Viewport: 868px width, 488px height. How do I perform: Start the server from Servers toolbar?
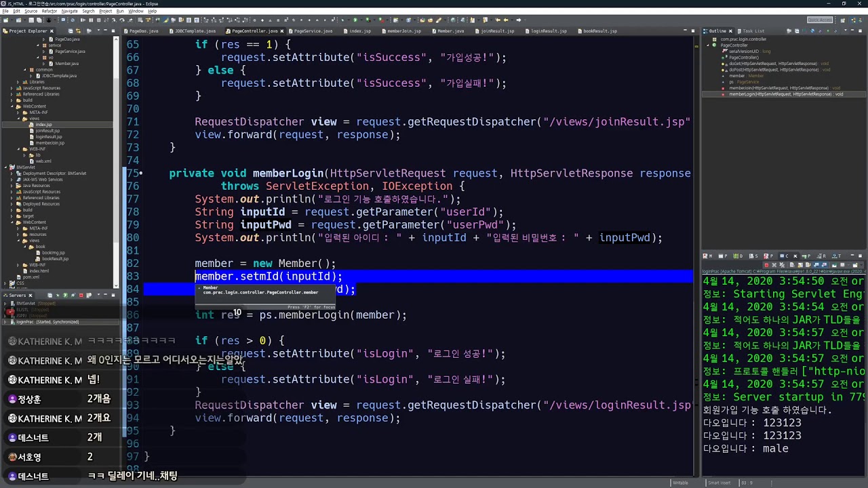[66, 296]
